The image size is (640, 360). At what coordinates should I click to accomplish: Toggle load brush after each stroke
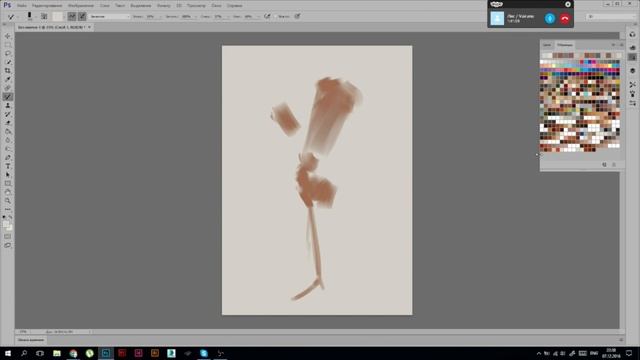pyautogui.click(x=72, y=16)
